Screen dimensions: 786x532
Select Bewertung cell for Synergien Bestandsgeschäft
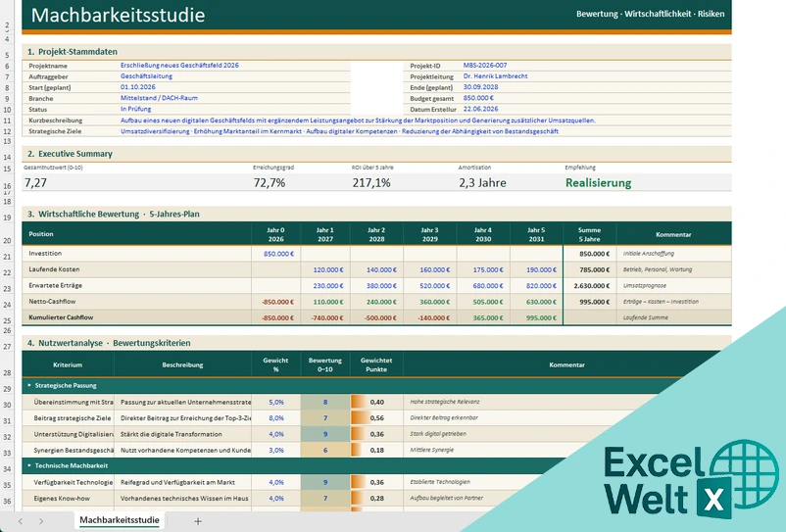(325, 450)
